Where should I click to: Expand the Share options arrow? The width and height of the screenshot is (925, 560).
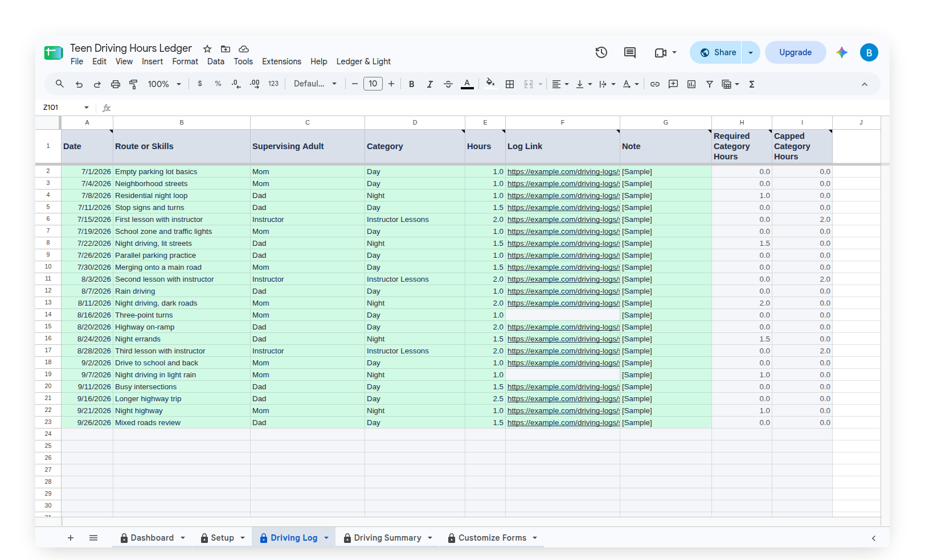(751, 52)
